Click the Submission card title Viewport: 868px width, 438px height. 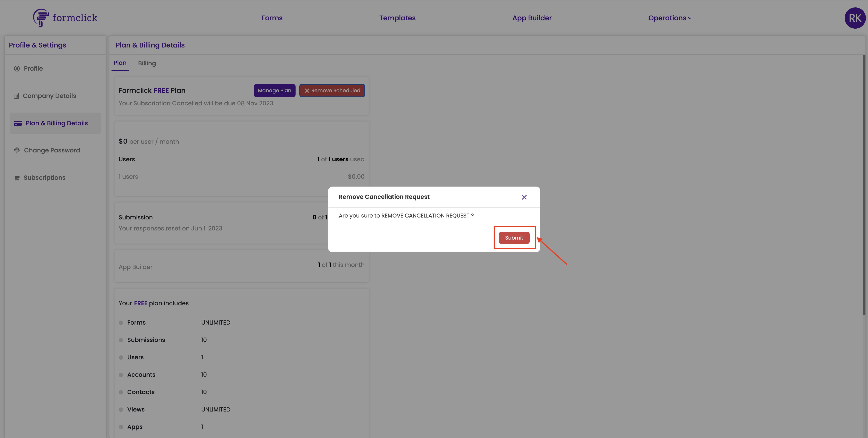[135, 217]
